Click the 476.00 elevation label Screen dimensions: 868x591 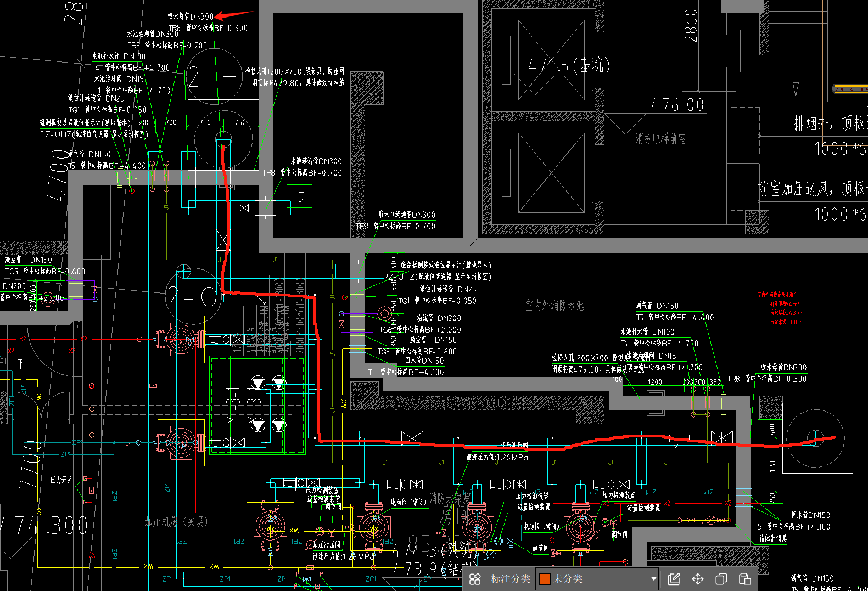click(x=677, y=105)
